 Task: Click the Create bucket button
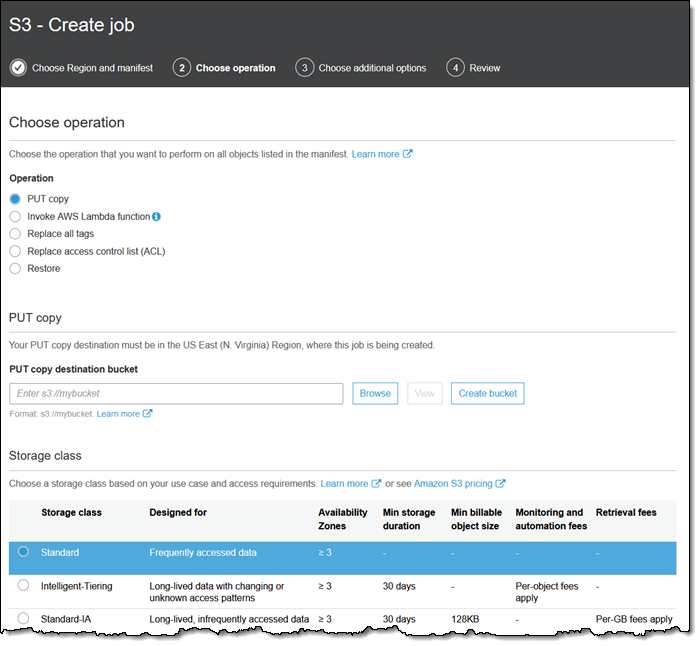(488, 393)
